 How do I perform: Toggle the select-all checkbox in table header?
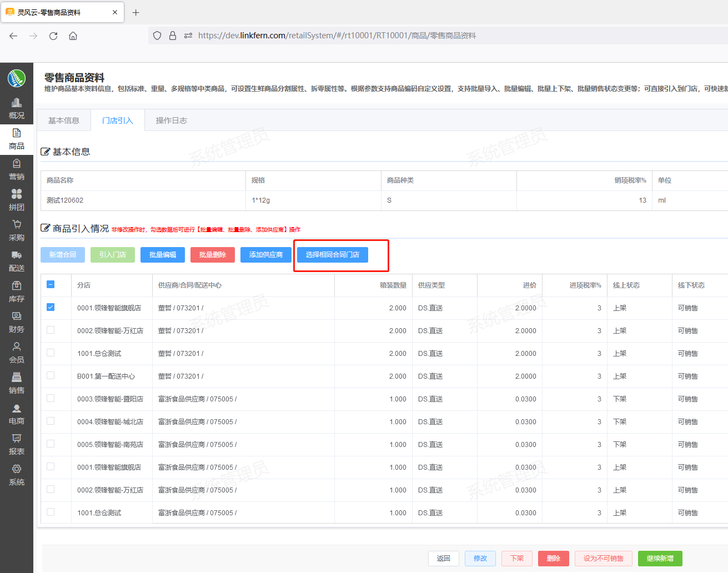click(x=51, y=284)
